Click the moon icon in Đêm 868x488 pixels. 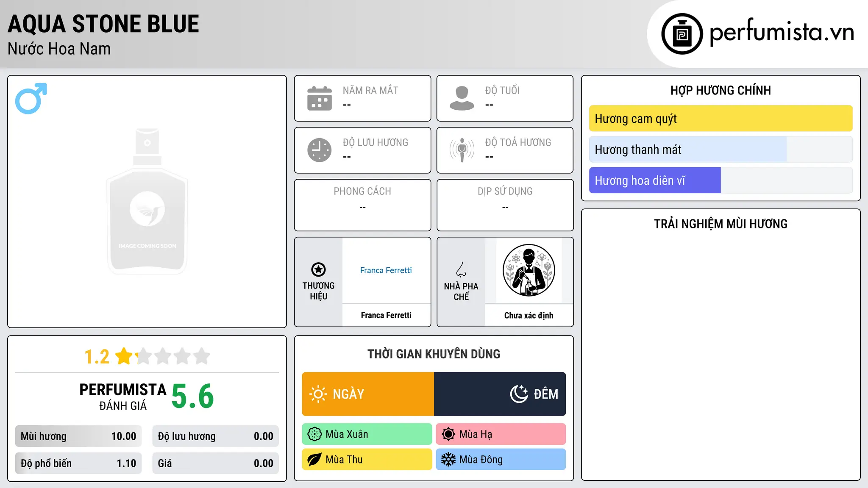(x=519, y=394)
